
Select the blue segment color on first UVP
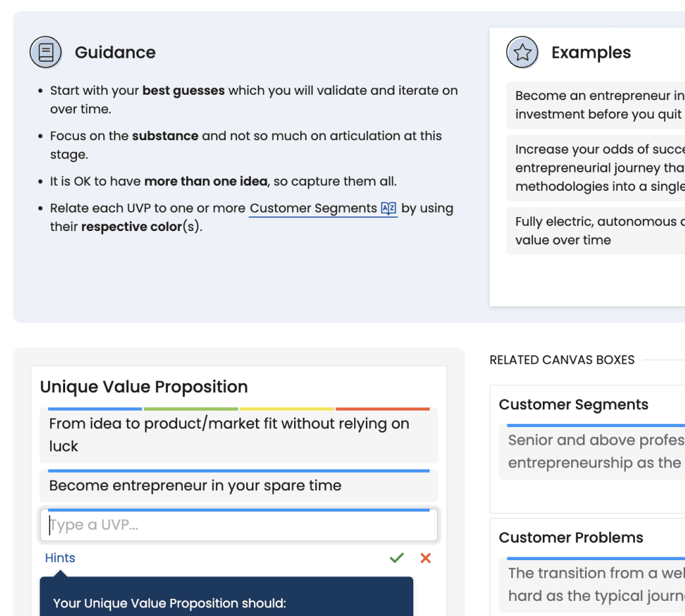tap(95, 409)
